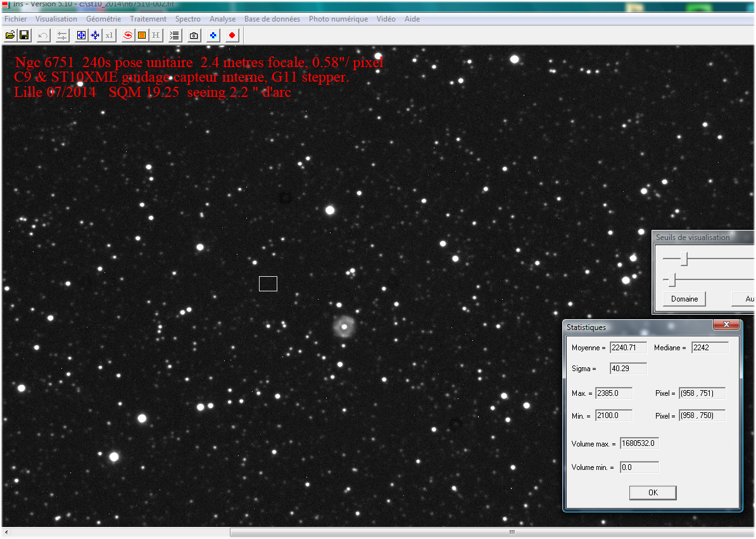756x539 pixels.
Task: Click the open file folder icon
Action: (x=10, y=35)
